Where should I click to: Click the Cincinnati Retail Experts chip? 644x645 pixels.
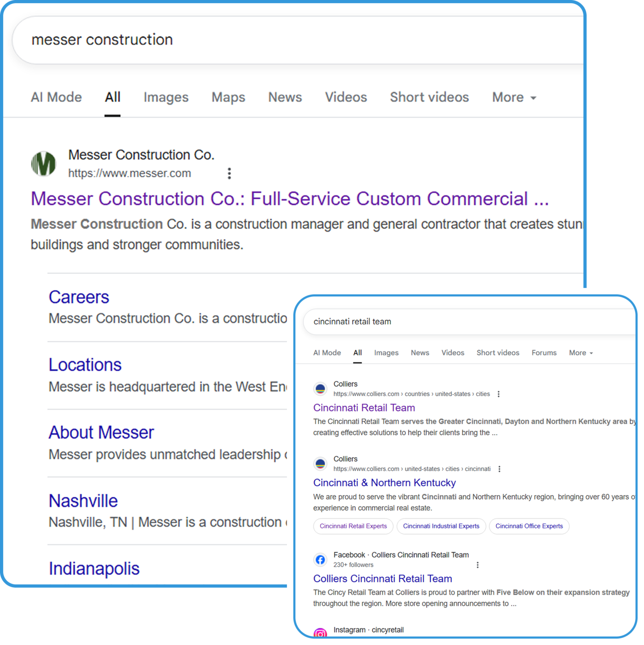point(353,526)
